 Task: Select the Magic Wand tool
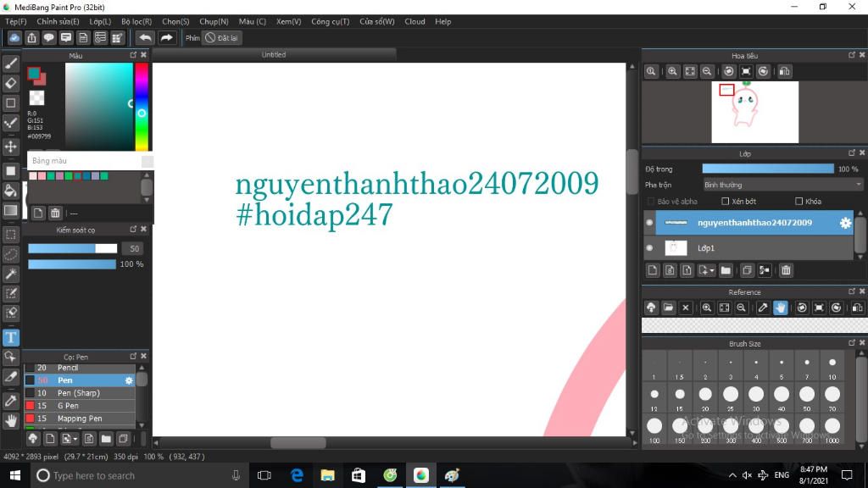[11, 274]
